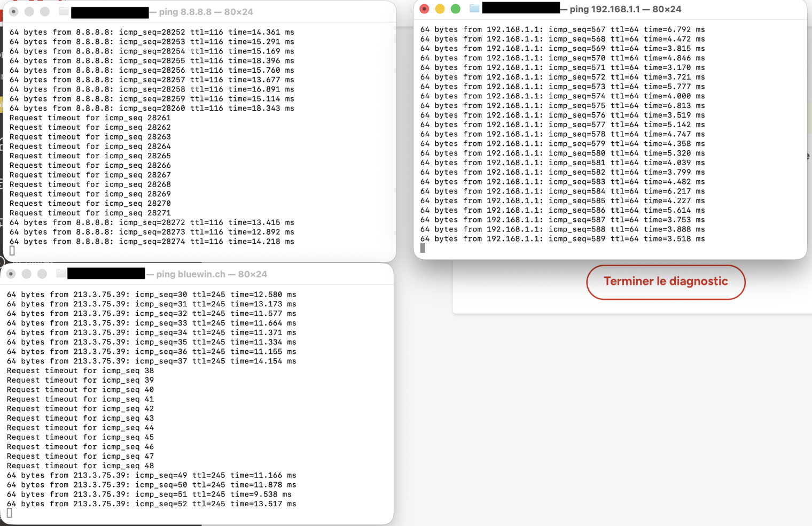This screenshot has height=526, width=812.
Task: Click the line containing 'icmp_seq=584 ttl=64 time=6.217 ms'
Action: pyautogui.click(x=563, y=191)
